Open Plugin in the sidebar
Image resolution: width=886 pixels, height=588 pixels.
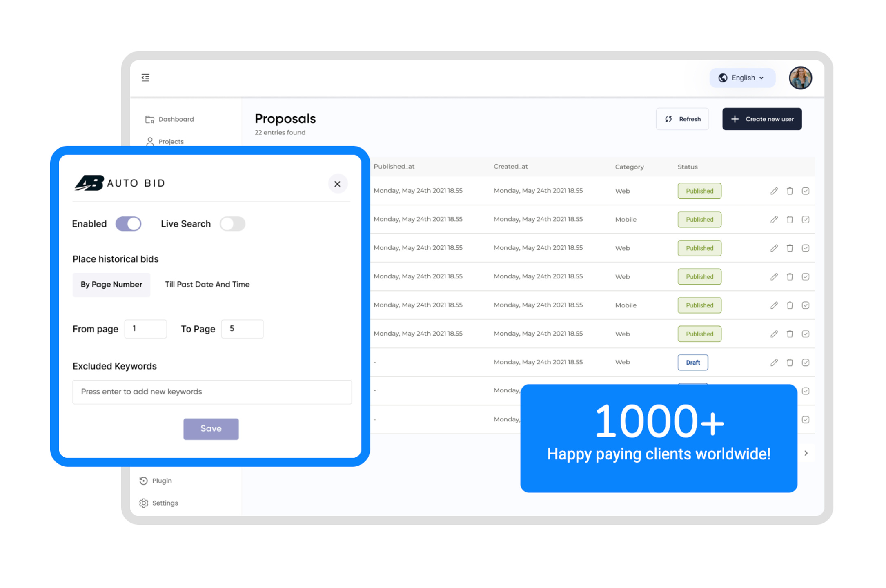(156, 481)
